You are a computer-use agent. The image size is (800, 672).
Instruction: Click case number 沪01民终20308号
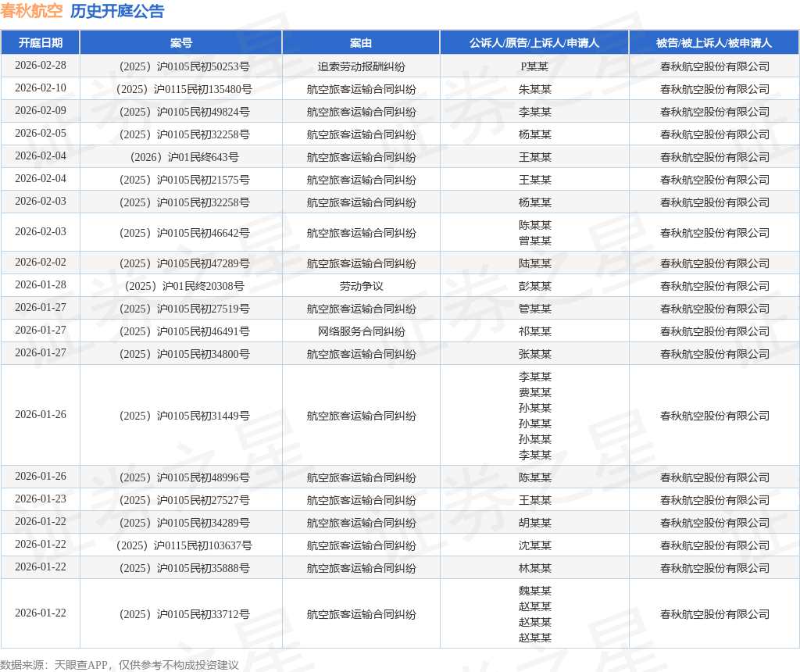[x=184, y=286]
